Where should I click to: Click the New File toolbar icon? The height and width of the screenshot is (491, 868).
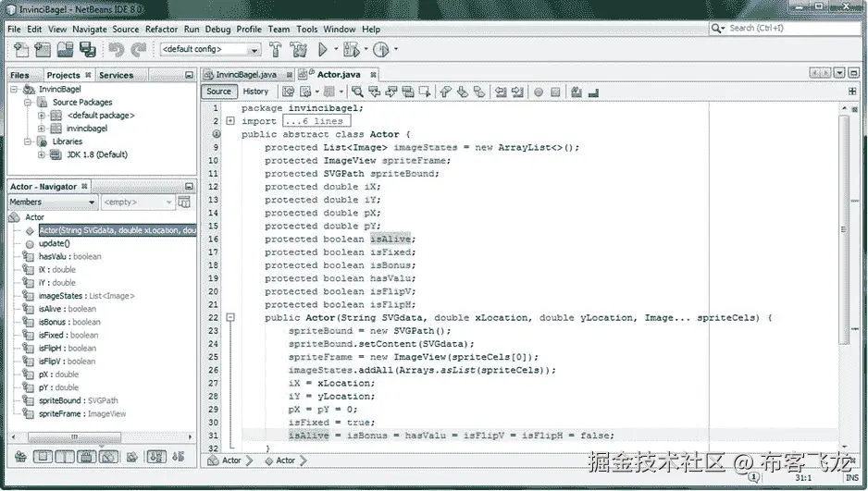click(21, 49)
